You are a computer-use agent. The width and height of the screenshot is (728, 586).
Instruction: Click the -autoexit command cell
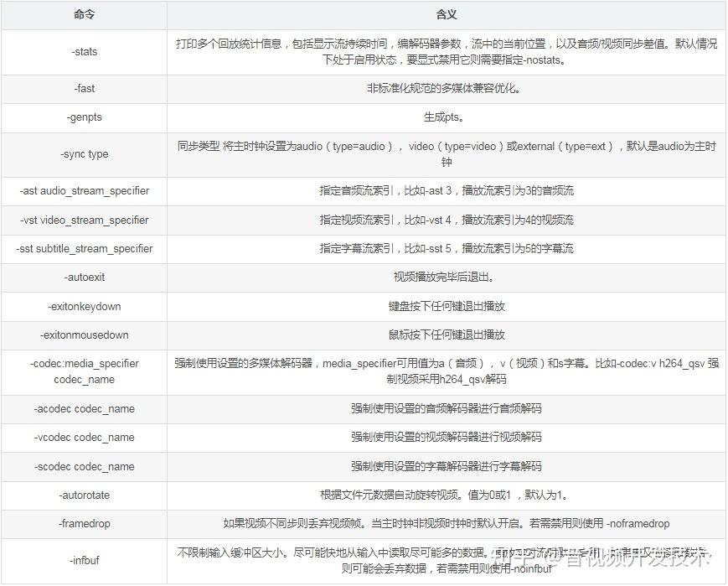click(84, 277)
